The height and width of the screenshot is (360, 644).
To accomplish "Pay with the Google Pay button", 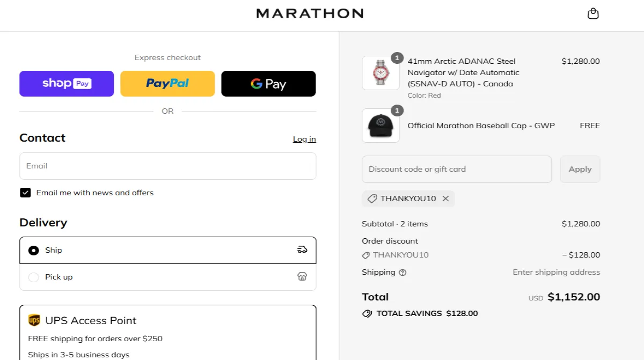I will coord(268,84).
